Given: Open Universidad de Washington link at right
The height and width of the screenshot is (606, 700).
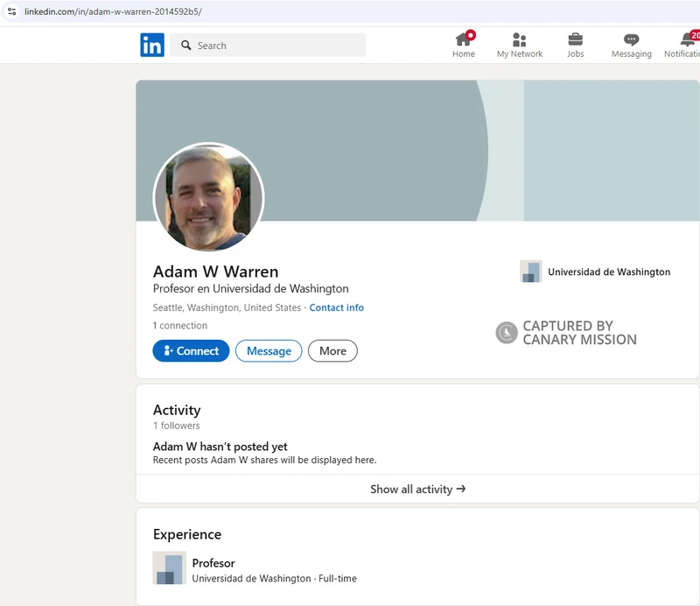Looking at the screenshot, I should 609,271.
